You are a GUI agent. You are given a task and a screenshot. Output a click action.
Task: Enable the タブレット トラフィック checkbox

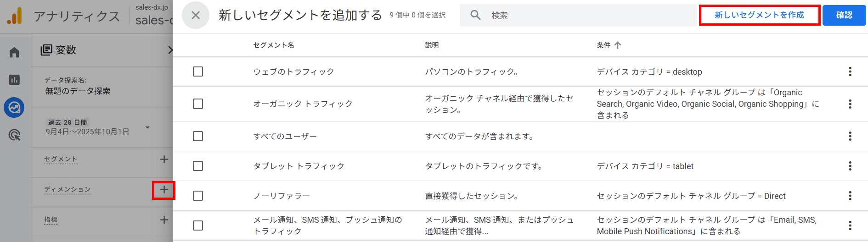pos(198,166)
